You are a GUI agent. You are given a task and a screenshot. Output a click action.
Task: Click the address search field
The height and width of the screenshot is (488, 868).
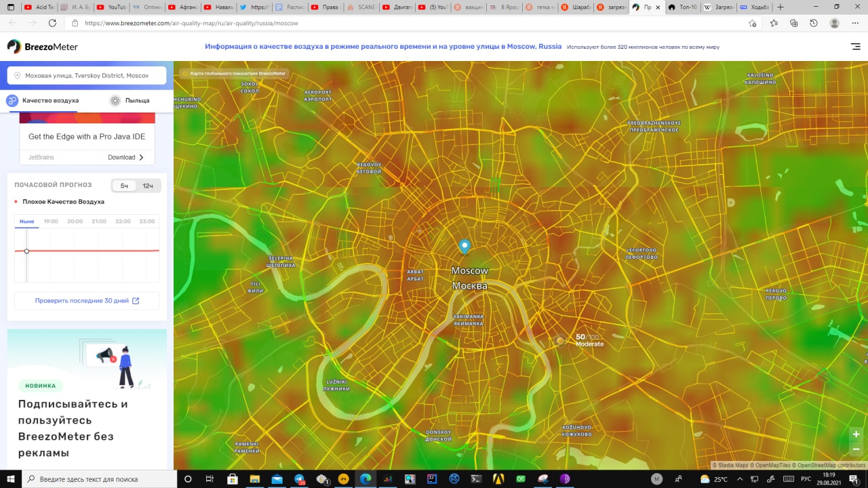87,75
